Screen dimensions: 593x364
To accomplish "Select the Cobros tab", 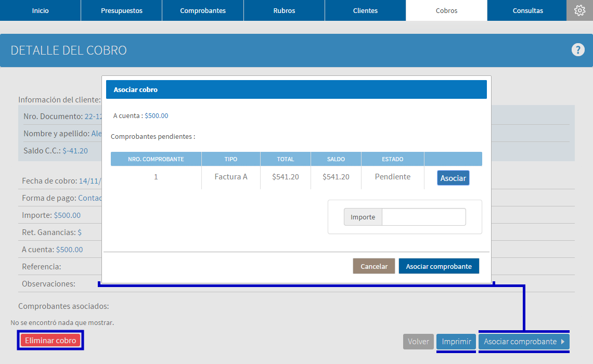I will [446, 10].
